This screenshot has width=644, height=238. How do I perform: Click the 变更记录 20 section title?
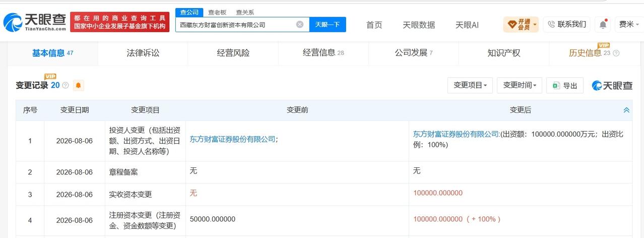tap(38, 86)
